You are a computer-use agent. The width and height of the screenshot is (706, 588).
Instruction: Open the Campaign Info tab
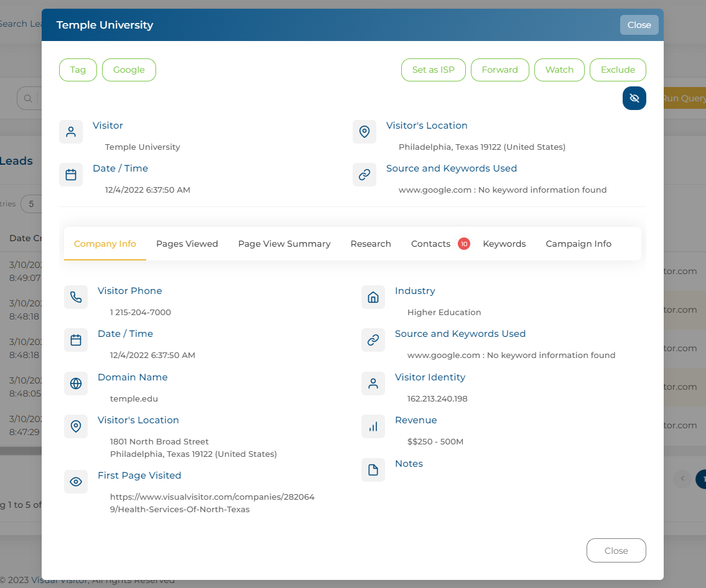coord(578,244)
